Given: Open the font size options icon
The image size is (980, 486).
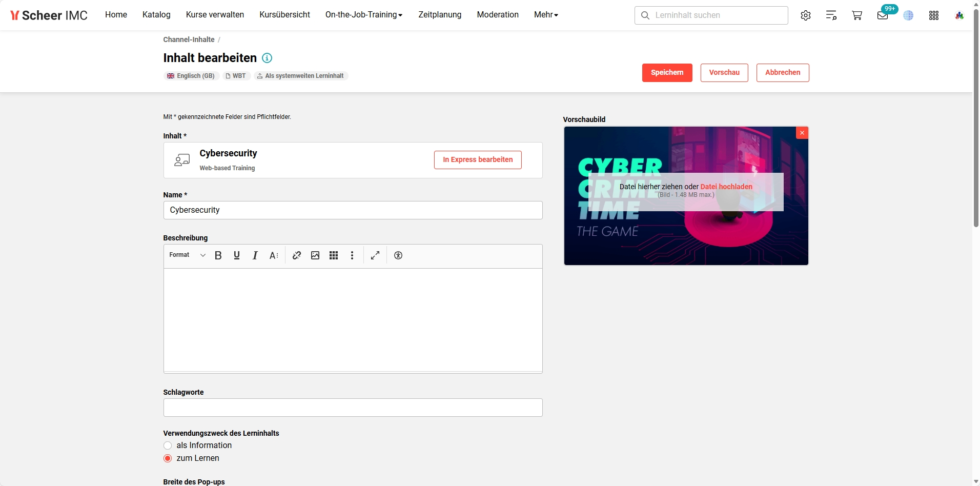Looking at the screenshot, I should pyautogui.click(x=274, y=255).
